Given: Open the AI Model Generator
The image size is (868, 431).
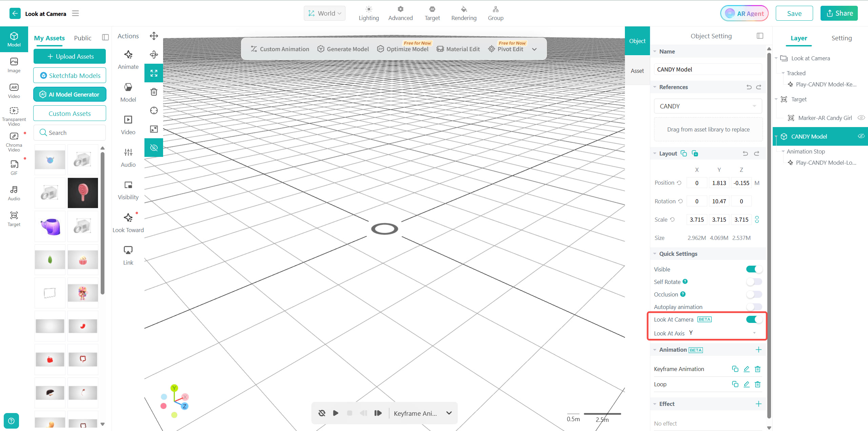Looking at the screenshot, I should (x=70, y=94).
